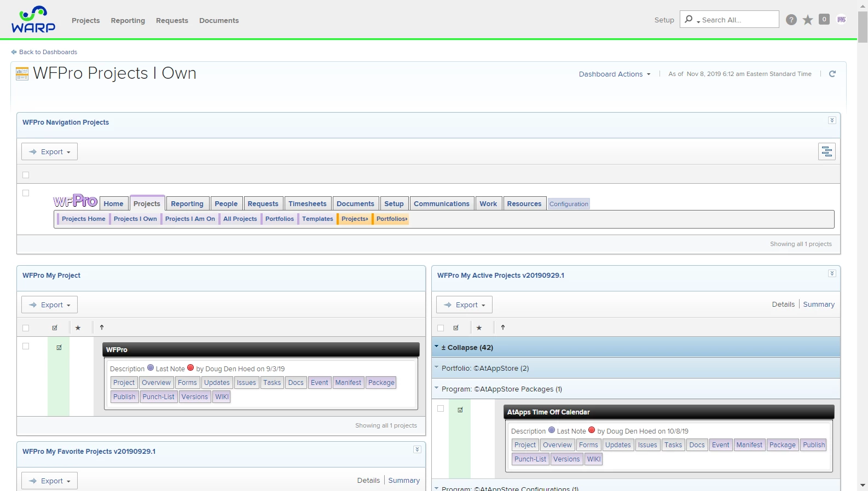Select the WFPro project row checkbox
This screenshot has height=491, width=868.
26,346
